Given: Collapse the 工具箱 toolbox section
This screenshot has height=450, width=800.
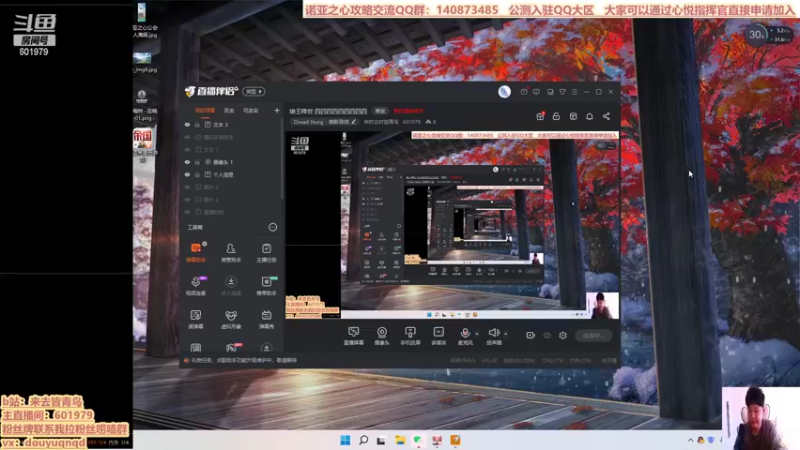Looking at the screenshot, I should point(273,227).
